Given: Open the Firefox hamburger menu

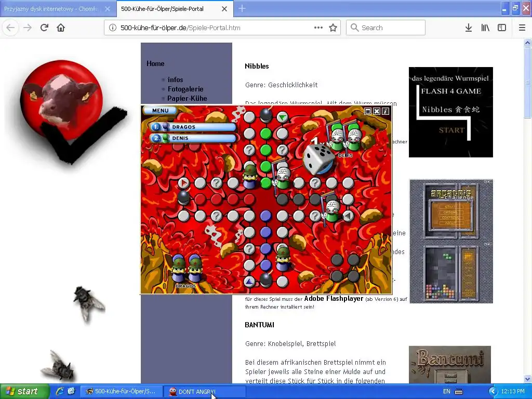Looking at the screenshot, I should [x=522, y=28].
